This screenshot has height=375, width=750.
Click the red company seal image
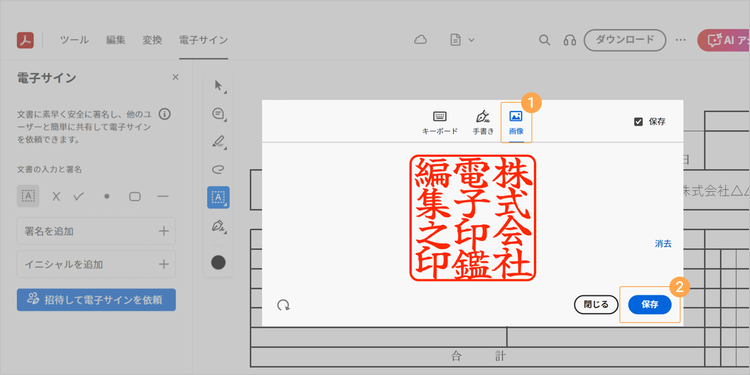click(x=473, y=218)
